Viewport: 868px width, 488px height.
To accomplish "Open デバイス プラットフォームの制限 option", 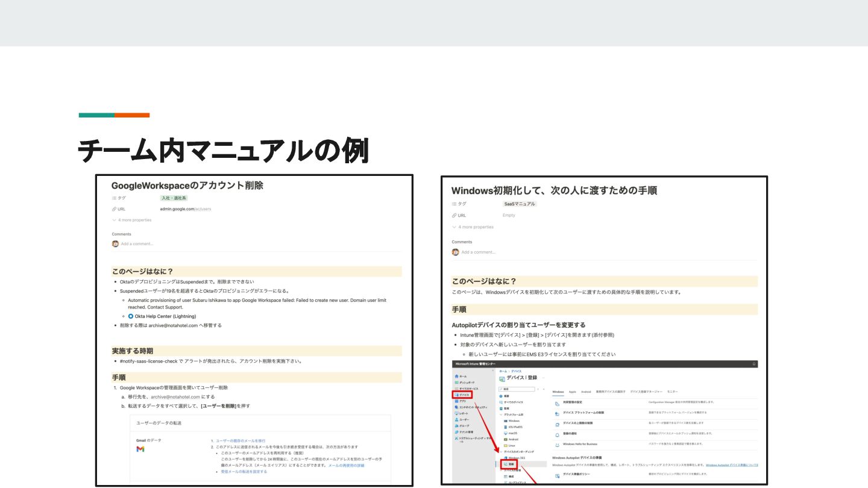I will coord(585,413).
